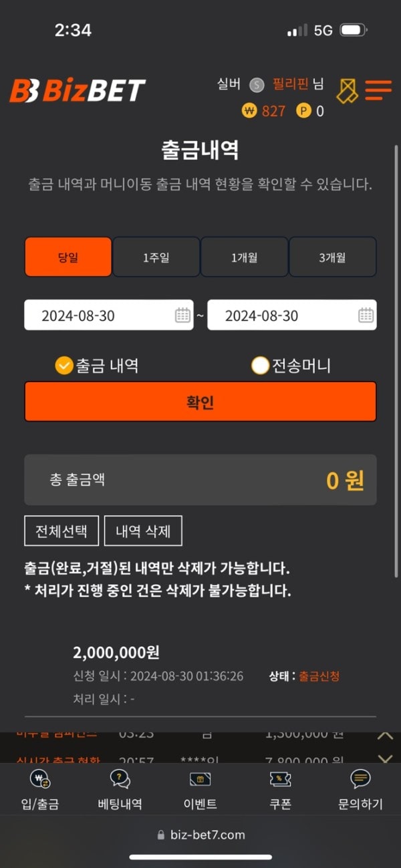Open the 베팅내역 betting history icon
Image resolution: width=401 pixels, height=868 pixels.
click(x=120, y=779)
